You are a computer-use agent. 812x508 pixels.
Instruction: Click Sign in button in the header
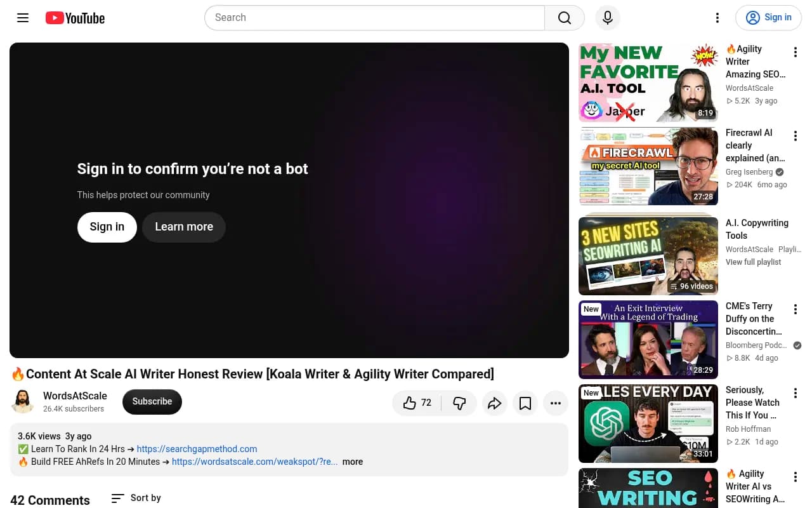coord(768,18)
